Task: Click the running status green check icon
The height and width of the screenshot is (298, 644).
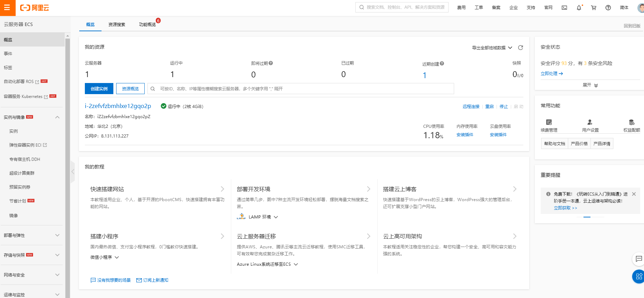Action: [163, 106]
